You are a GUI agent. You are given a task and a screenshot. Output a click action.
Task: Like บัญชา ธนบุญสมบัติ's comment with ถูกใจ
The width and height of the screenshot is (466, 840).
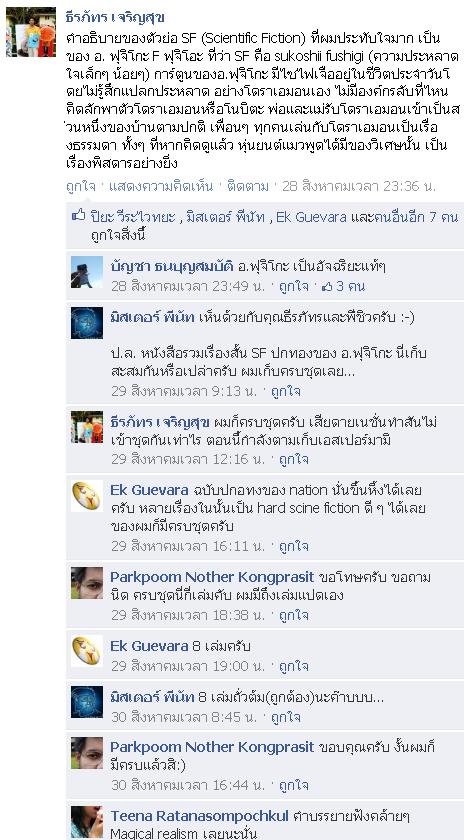coord(294,286)
